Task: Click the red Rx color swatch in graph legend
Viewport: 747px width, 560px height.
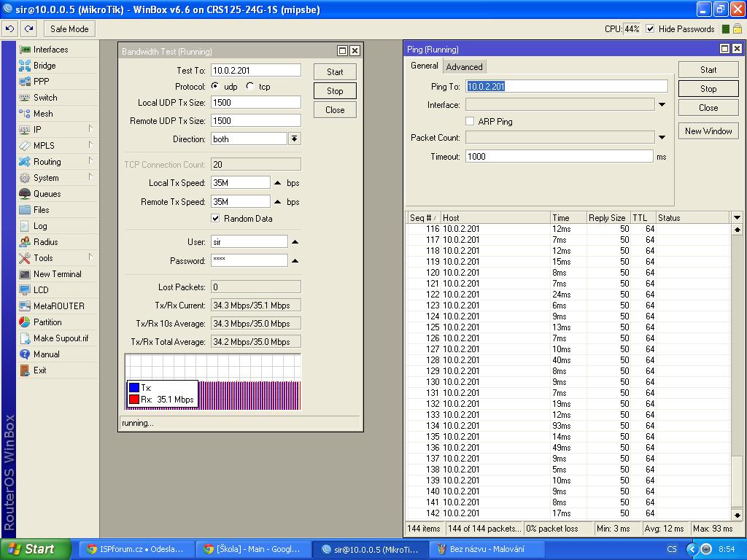Action: (134, 399)
